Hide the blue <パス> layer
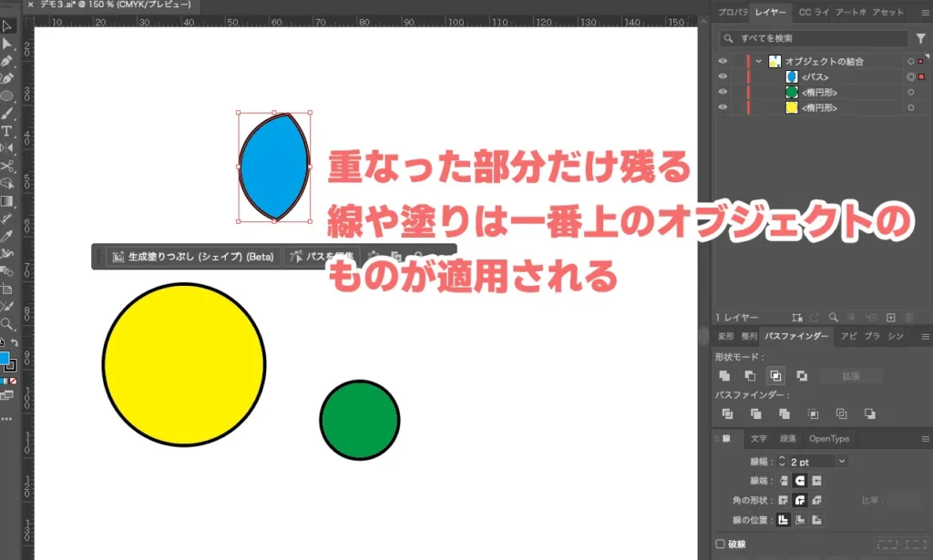 [723, 76]
